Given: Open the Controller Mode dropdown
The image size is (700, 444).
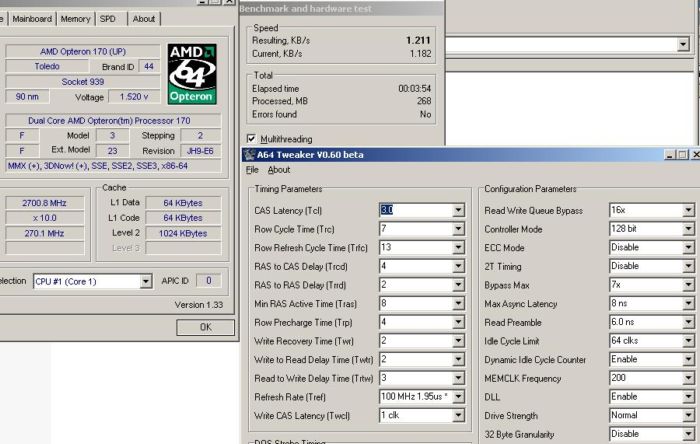Looking at the screenshot, I should click(688, 229).
